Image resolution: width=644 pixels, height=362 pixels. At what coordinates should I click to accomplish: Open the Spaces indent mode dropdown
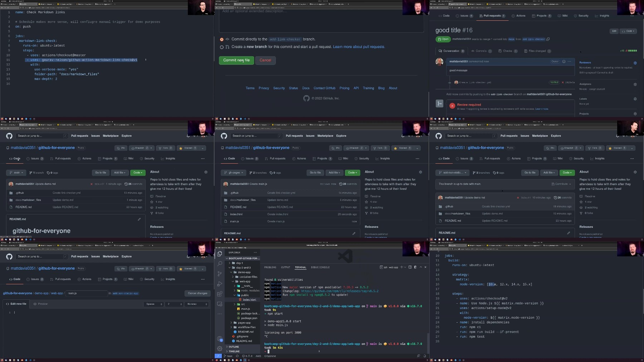coord(154,304)
